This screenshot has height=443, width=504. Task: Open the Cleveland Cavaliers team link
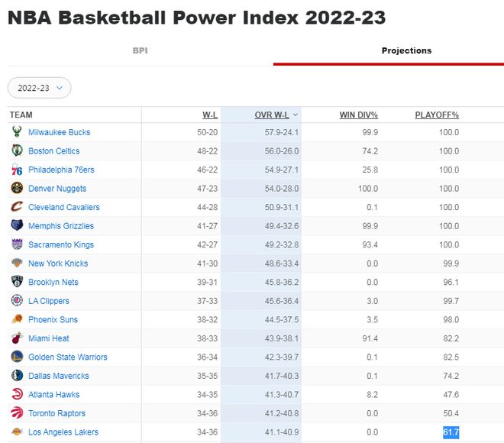pyautogui.click(x=64, y=207)
